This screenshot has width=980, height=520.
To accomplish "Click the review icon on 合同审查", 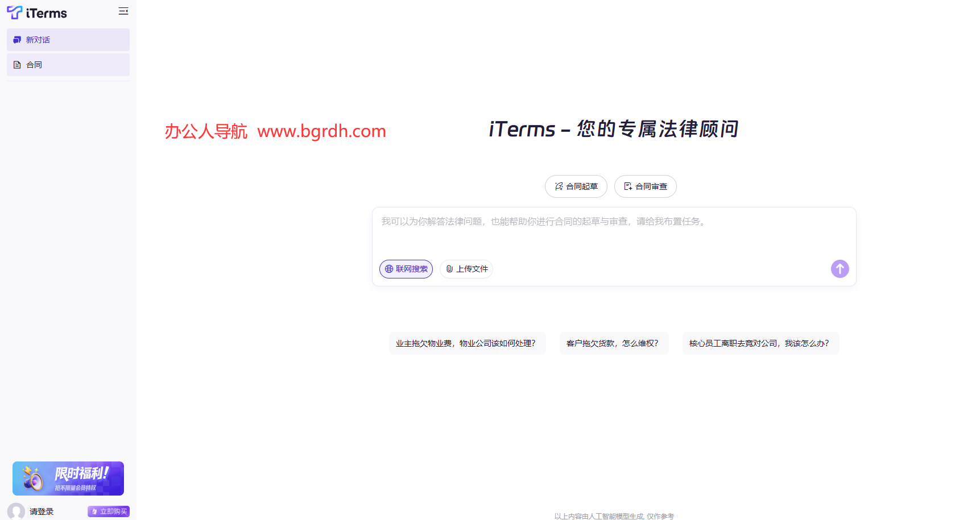I will coord(628,186).
